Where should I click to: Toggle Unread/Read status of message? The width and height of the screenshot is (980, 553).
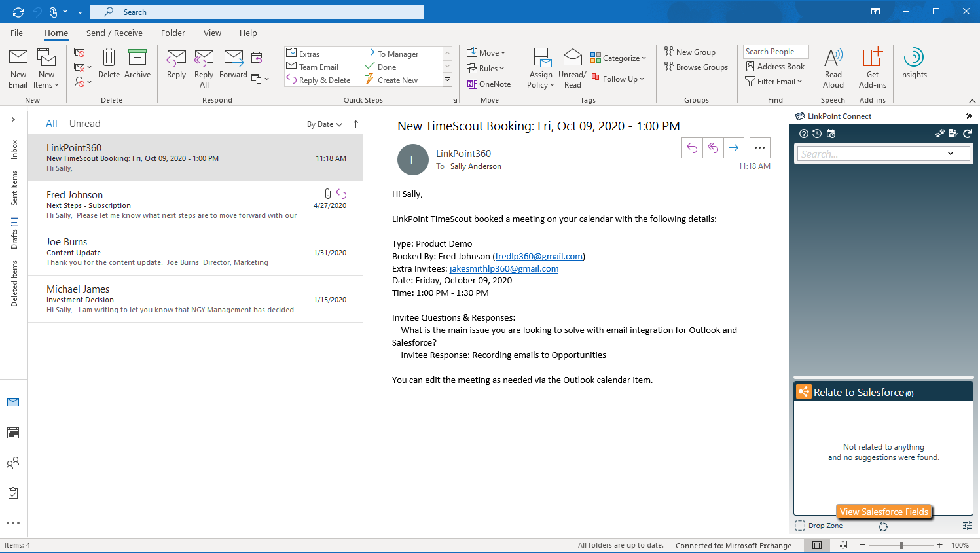[x=572, y=68]
